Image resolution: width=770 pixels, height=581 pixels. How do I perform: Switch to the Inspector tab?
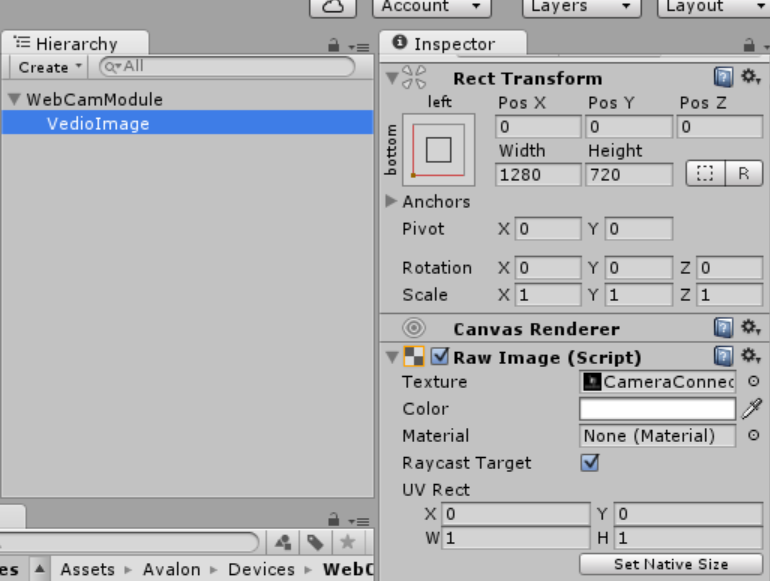[x=453, y=44]
